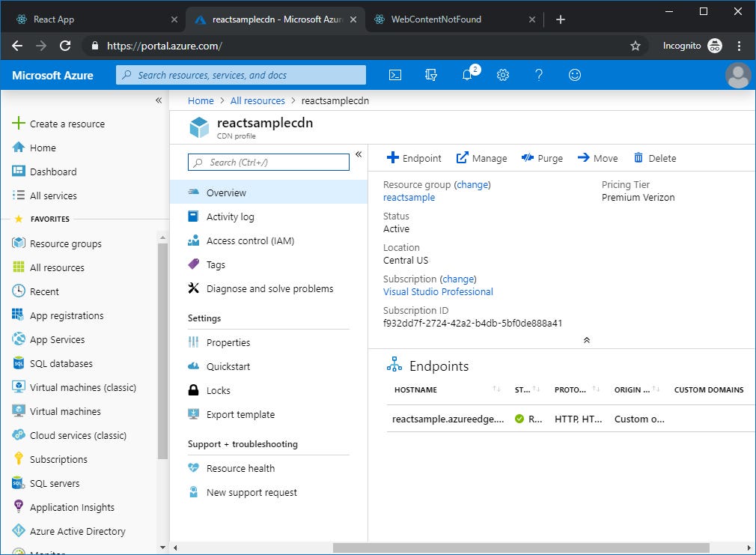Click the Tags purple tag icon
The image size is (756, 555).
(x=193, y=264)
